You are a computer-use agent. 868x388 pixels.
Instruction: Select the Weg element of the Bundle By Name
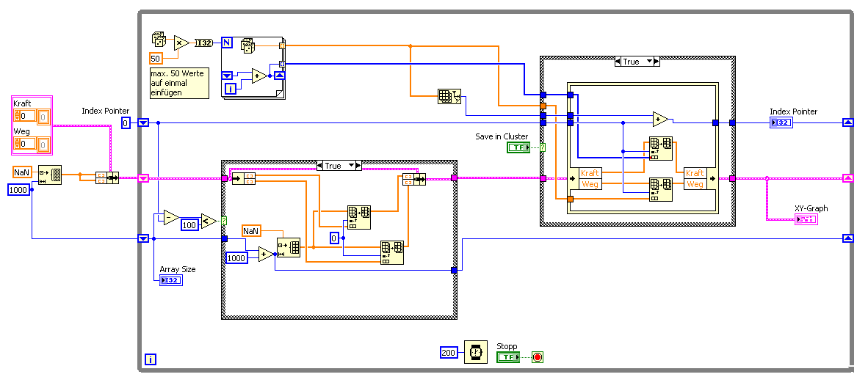695,183
